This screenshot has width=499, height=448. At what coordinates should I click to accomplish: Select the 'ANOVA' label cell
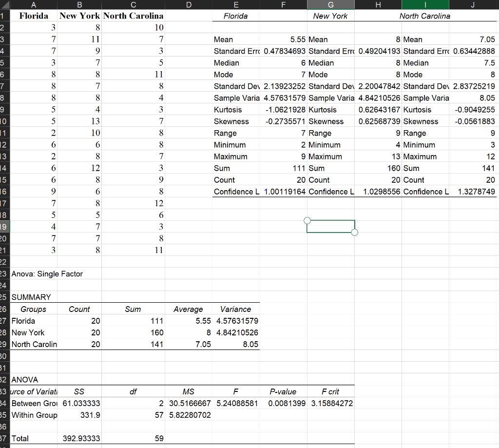pos(24,380)
